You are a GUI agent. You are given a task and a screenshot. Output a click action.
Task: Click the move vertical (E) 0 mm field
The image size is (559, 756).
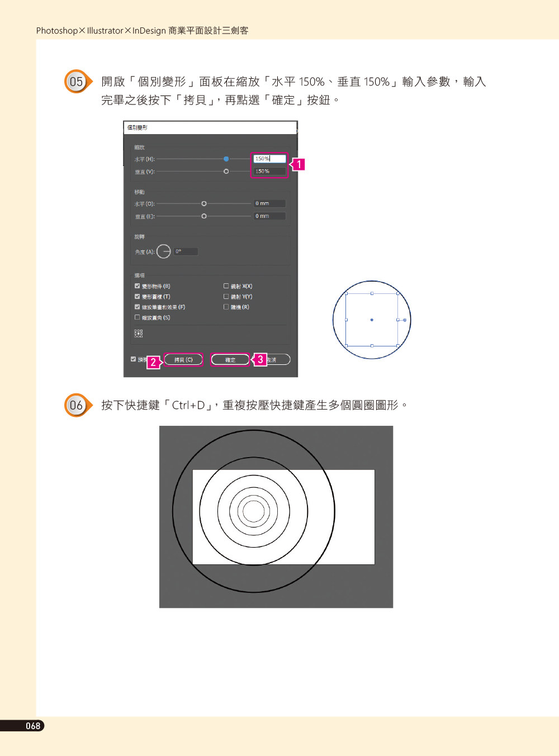[269, 216]
